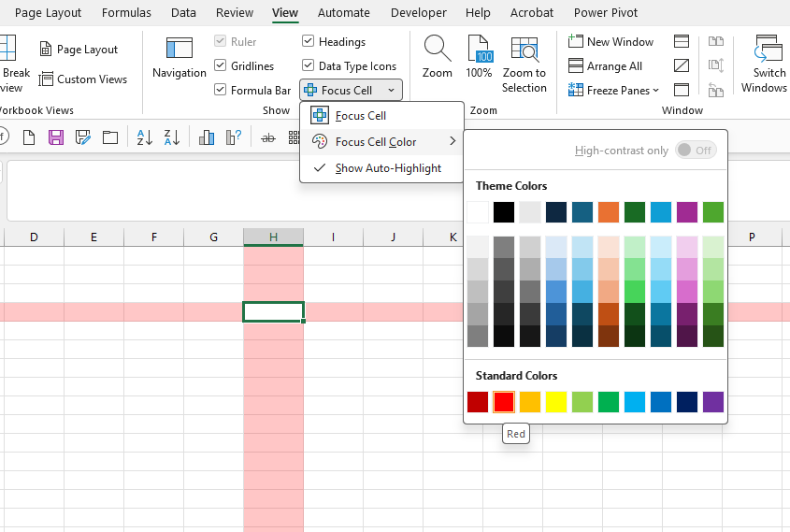790x532 pixels.
Task: Choose the Yellow standard color swatch
Action: (556, 402)
